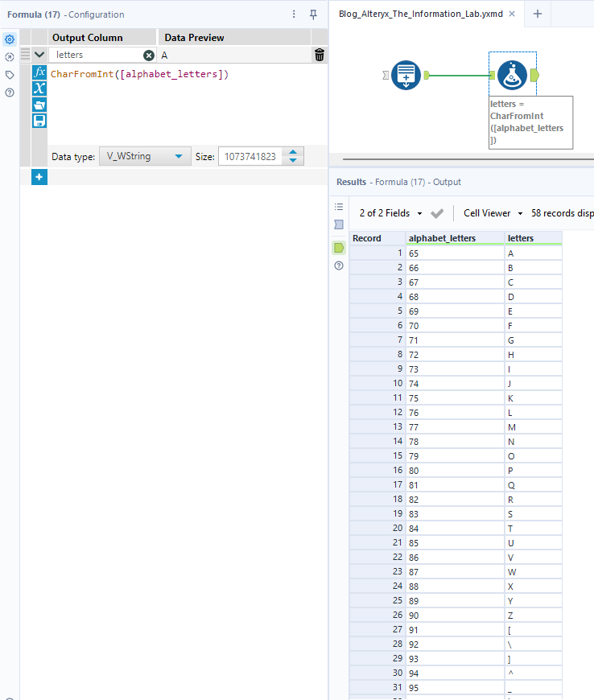
Task: Open the X columns and constants icon
Action: point(39,89)
